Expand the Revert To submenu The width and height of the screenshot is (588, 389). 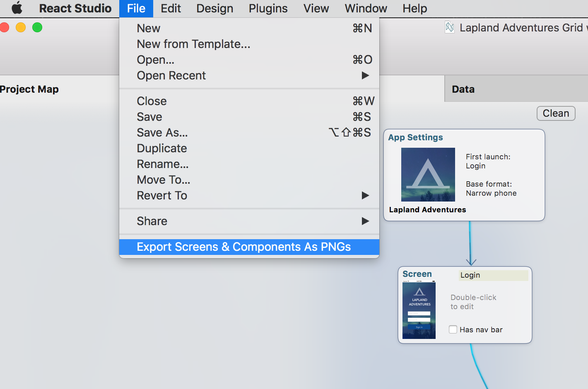[249, 195]
